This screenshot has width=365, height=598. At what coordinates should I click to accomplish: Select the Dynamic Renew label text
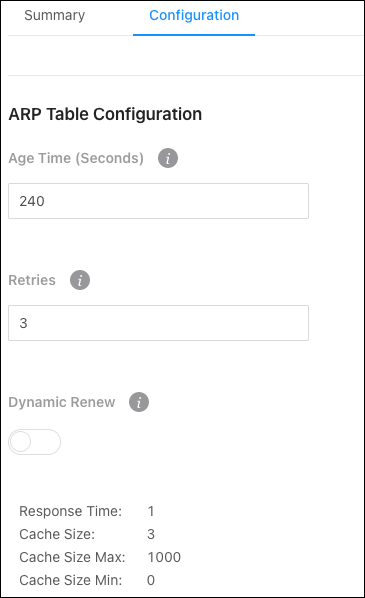coord(62,402)
